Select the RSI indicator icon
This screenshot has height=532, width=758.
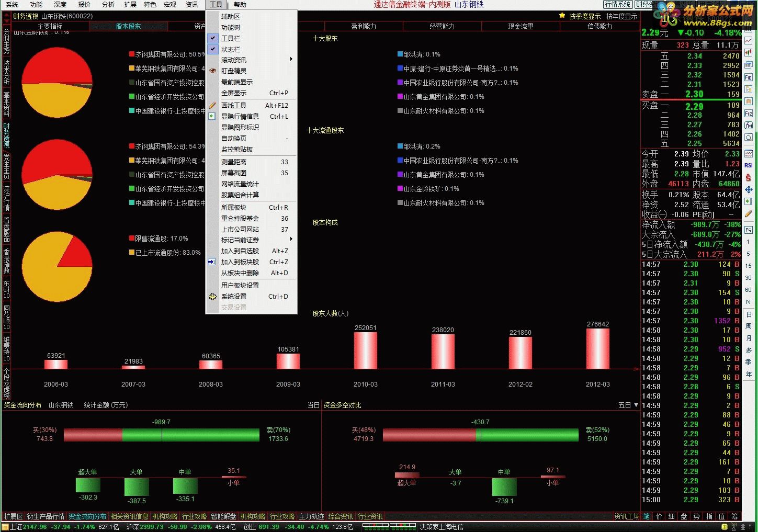click(749, 165)
